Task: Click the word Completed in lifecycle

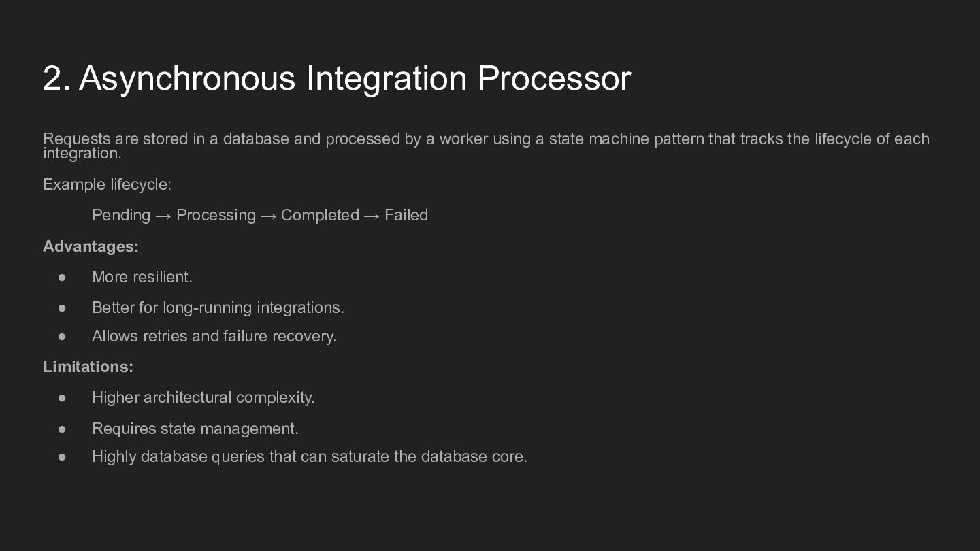Action: (x=320, y=215)
